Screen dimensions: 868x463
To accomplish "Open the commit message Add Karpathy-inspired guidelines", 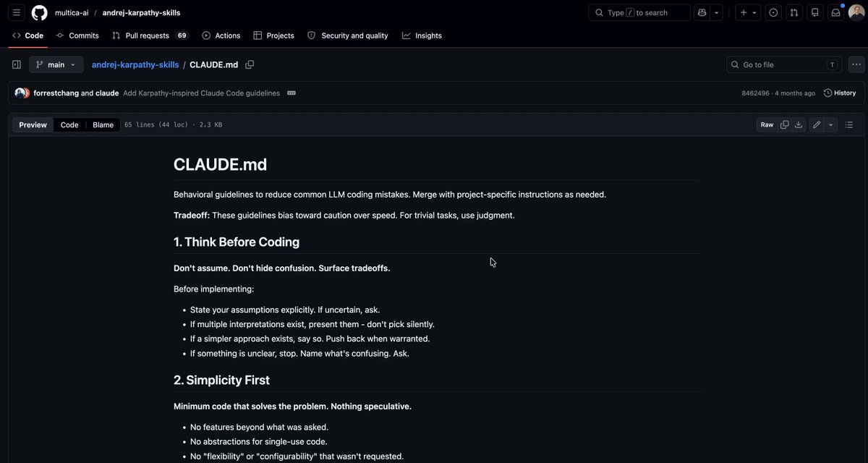I will point(201,93).
